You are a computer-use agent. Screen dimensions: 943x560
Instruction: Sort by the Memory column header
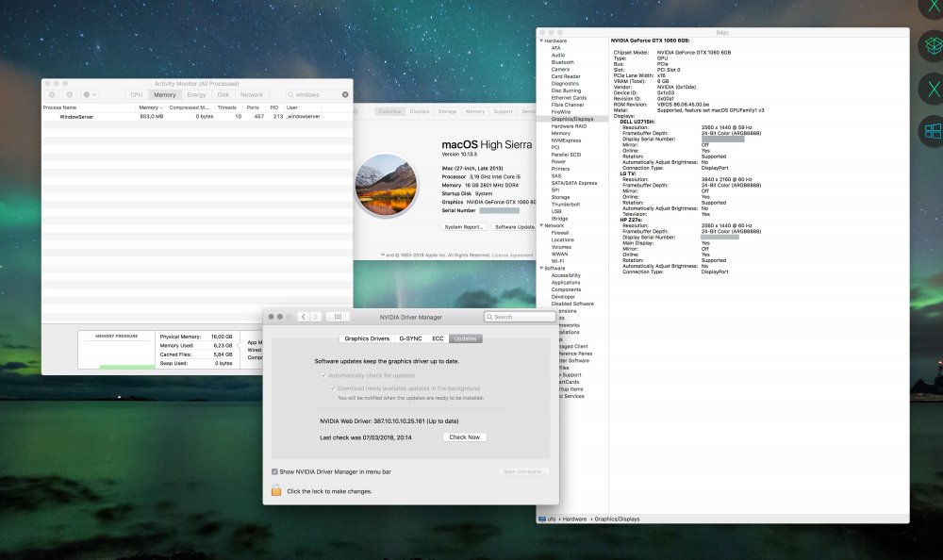[x=150, y=107]
